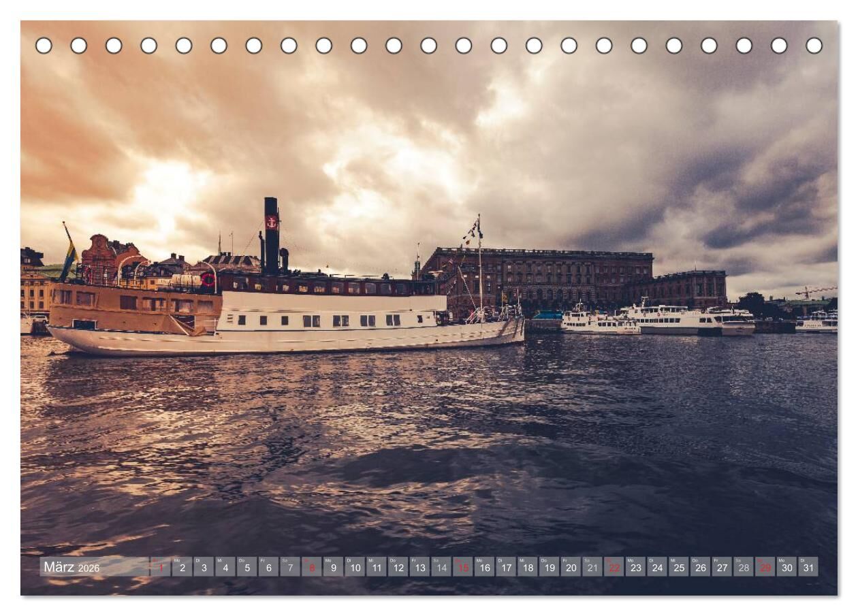The height and width of the screenshot is (616, 858).
Task: Click the Royal Palace building in the photo
Action: [x=545, y=276]
